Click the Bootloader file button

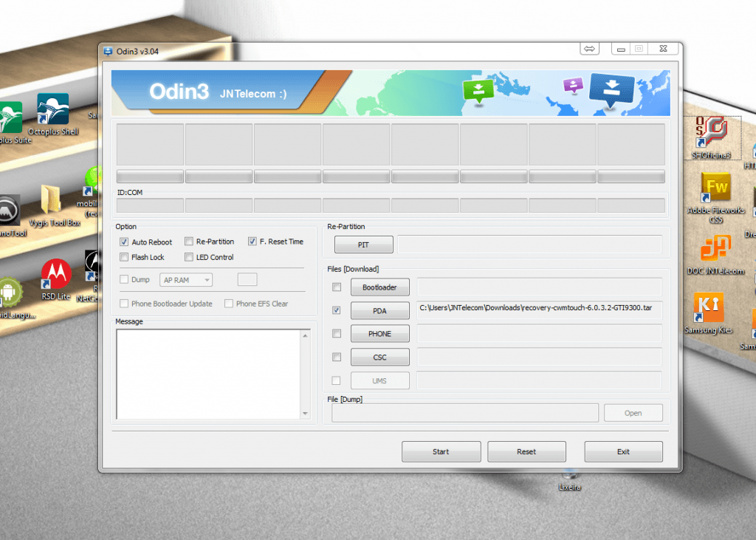[380, 287]
